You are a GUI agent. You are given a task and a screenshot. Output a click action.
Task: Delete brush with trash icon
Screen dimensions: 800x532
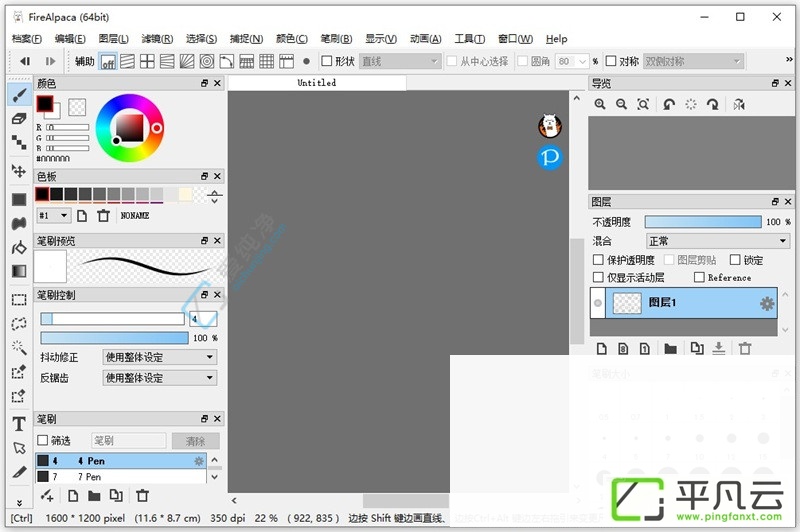pyautogui.click(x=142, y=495)
